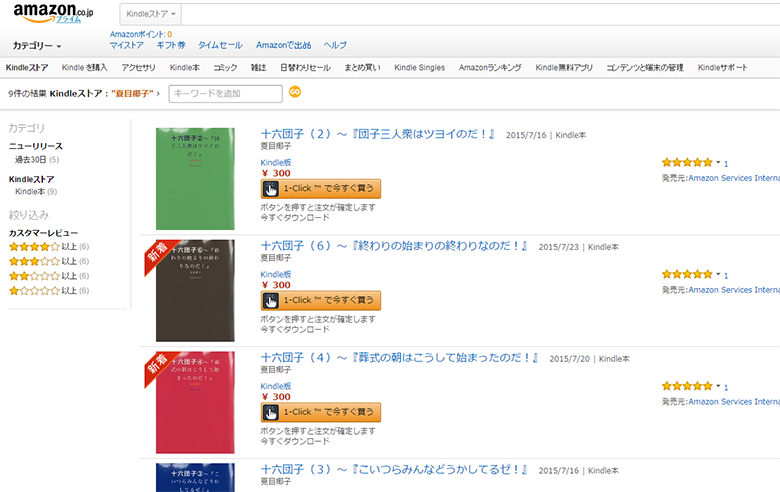Buy 十六団子（2） with 1-Click button
This screenshot has height=492, width=780.
[321, 189]
